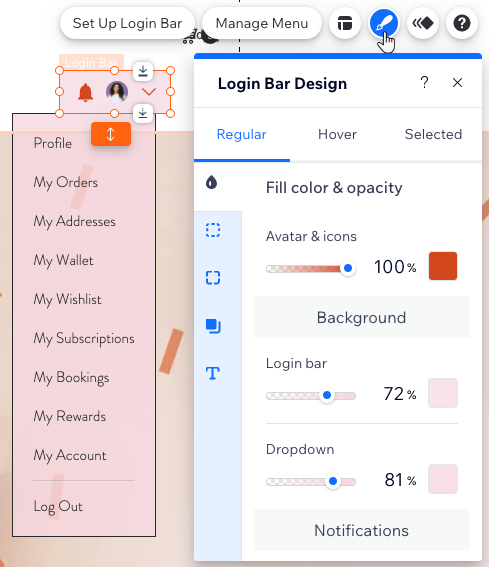Open the Borders dashed-square sidebar icon

tap(213, 230)
